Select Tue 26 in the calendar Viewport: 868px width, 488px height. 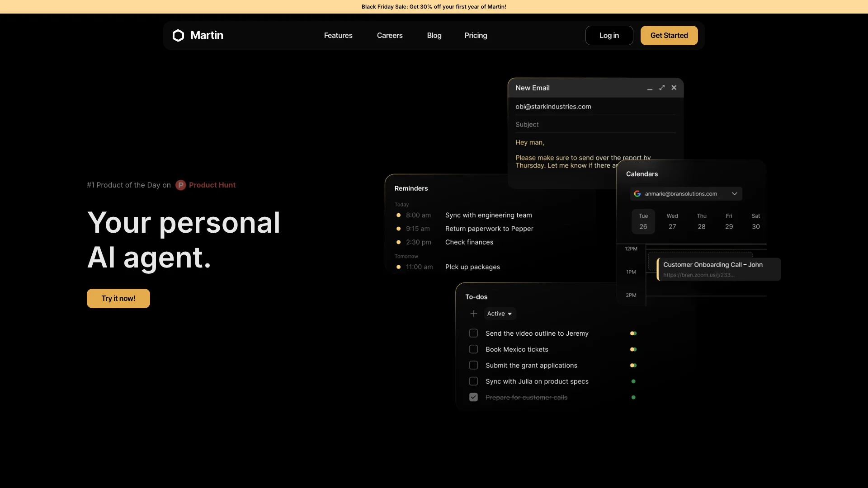(643, 221)
